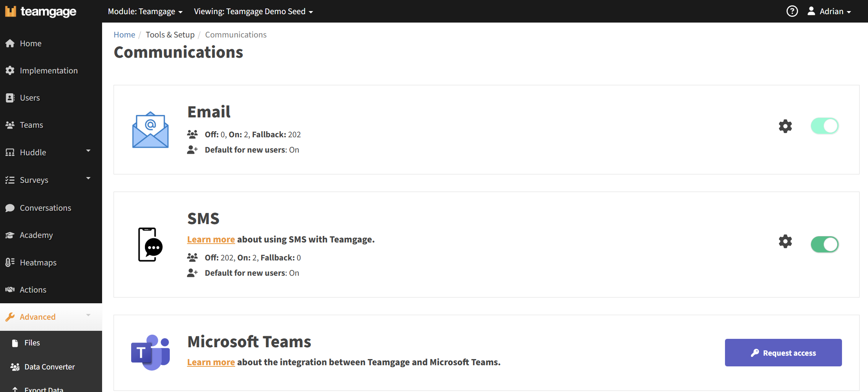Click group icon beside Email Off/On counts
This screenshot has height=392, width=868.
[x=192, y=134]
